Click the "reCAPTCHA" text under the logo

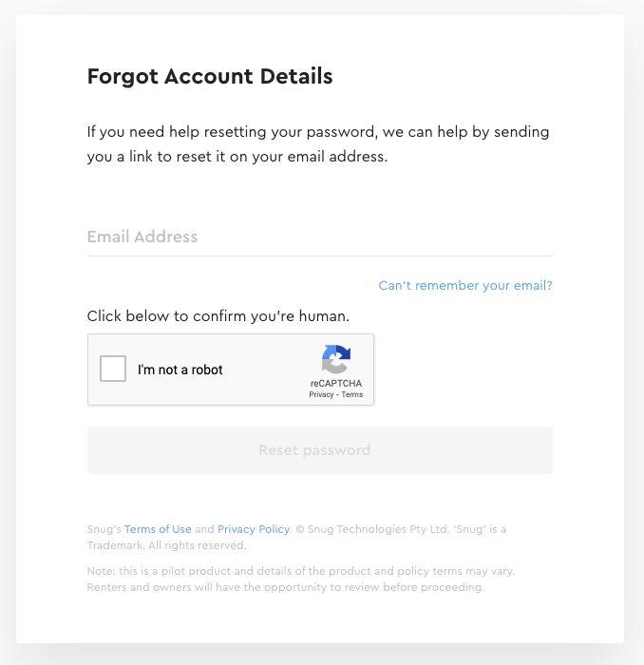click(x=335, y=384)
